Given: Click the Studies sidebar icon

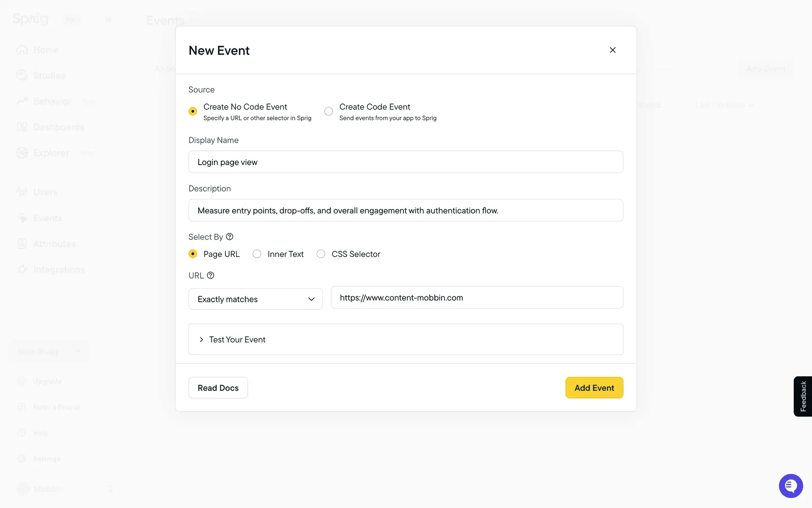Looking at the screenshot, I should click(22, 75).
